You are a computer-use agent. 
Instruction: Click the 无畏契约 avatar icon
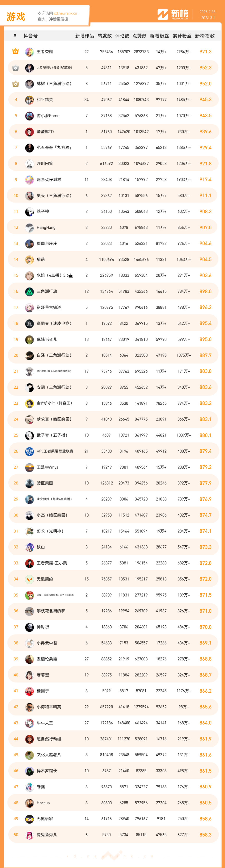pos(29,579)
